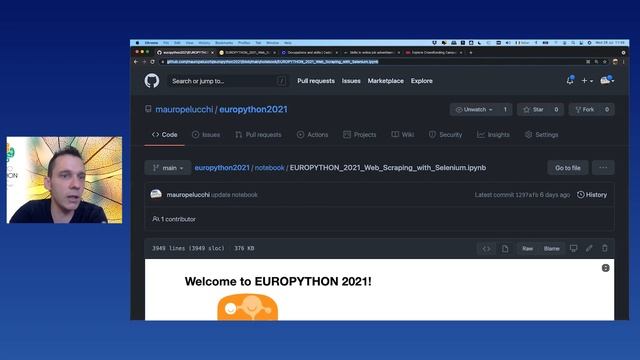The image size is (640, 360).
Task: Click the icon at notebook top-right corner
Action: tap(606, 268)
